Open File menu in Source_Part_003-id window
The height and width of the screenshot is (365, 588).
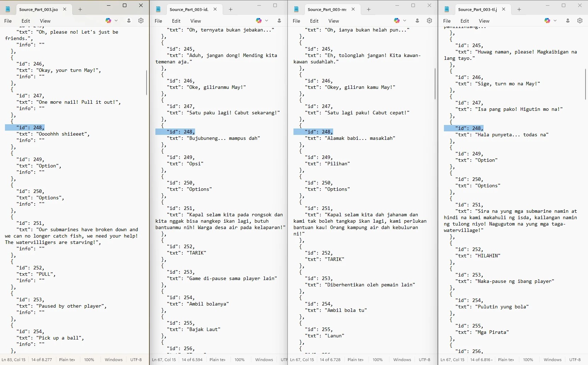pyautogui.click(x=158, y=21)
